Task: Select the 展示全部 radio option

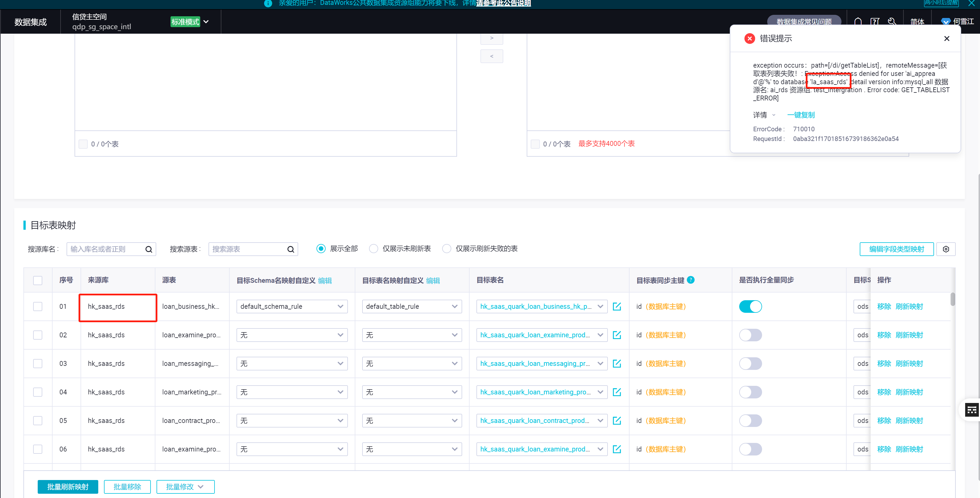Action: click(321, 249)
